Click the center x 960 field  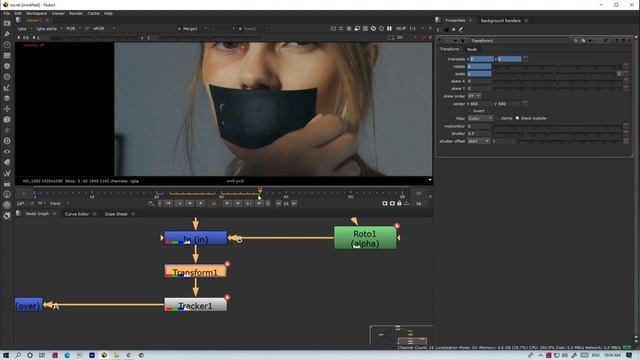[481, 104]
